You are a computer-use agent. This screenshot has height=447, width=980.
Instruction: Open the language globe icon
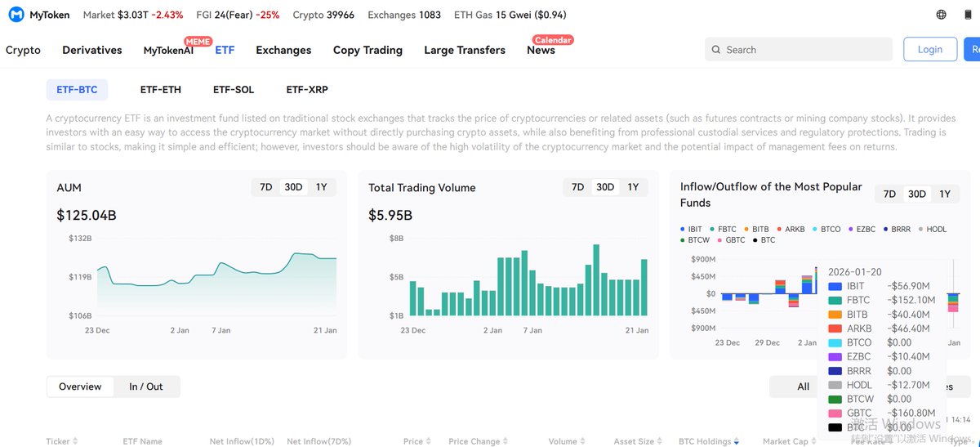tap(942, 15)
